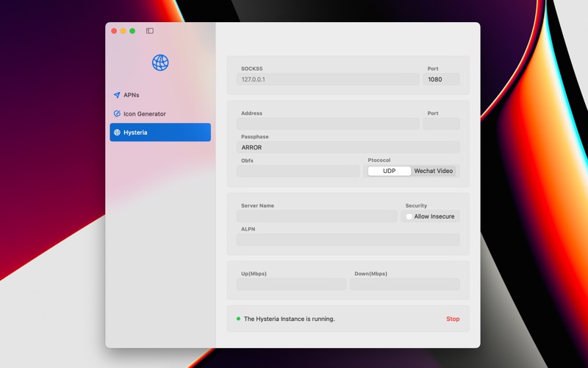Click the APNs paper plane icon
Screen dimensions: 588x368
click(117, 95)
